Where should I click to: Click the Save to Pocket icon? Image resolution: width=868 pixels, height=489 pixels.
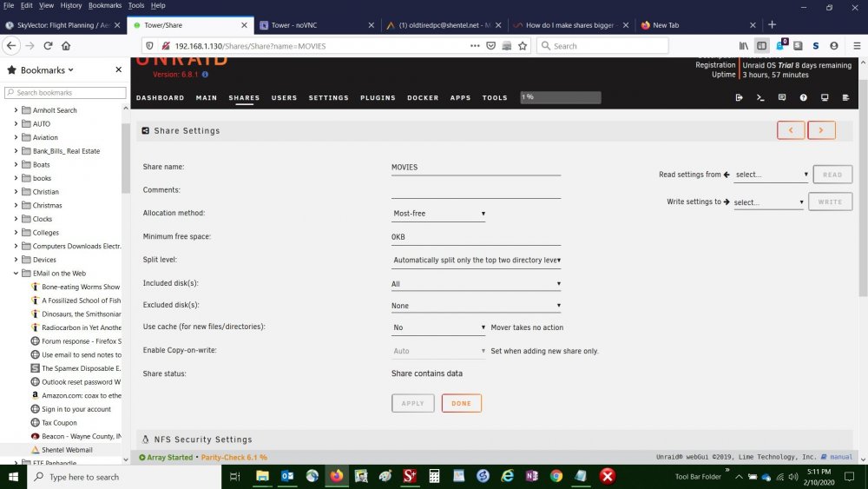490,46
